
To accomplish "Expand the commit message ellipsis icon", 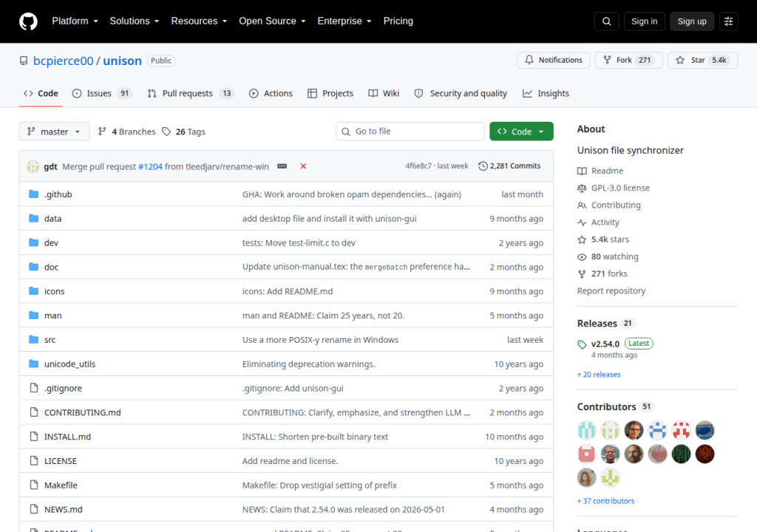I will 282,166.
